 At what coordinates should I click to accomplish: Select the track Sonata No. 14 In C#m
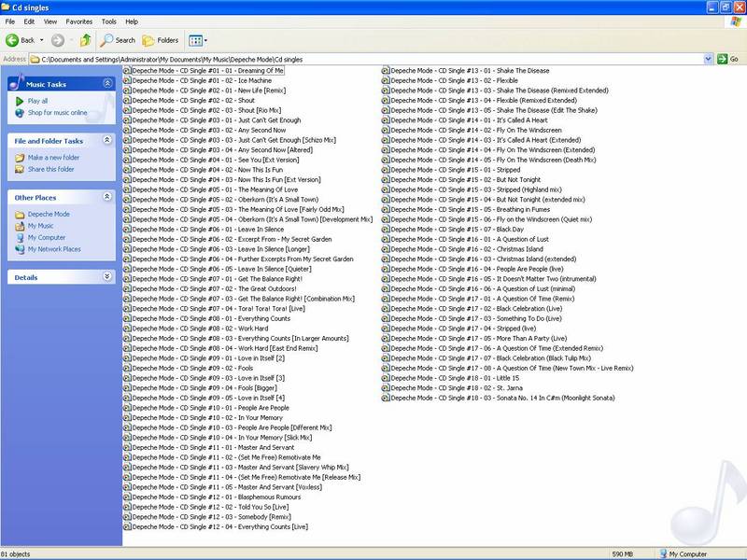502,399
